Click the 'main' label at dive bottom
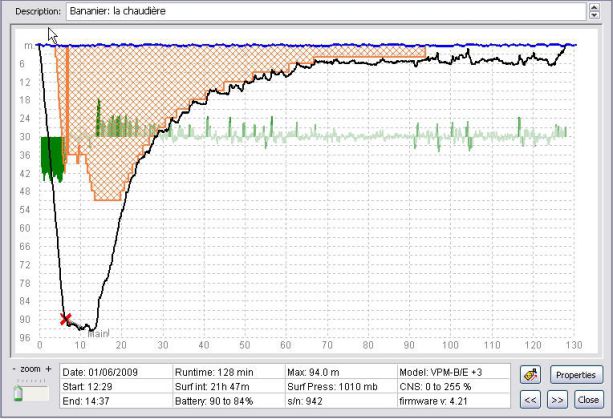The height and width of the screenshot is (419, 613). click(x=97, y=333)
